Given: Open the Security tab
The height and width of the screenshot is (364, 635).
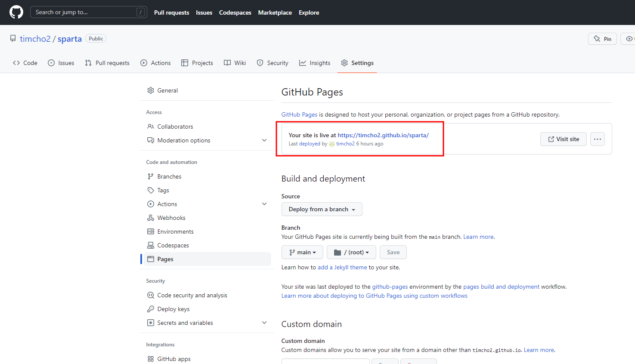Looking at the screenshot, I should 273,63.
